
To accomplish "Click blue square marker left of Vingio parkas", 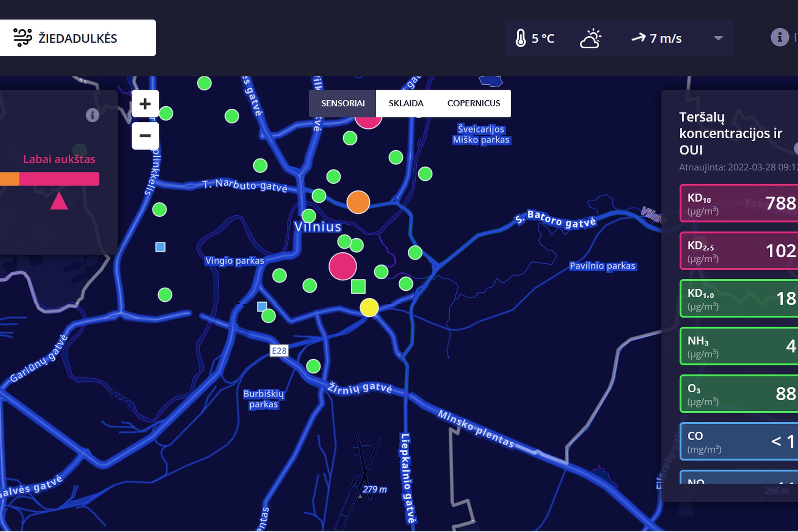I will 160,247.
